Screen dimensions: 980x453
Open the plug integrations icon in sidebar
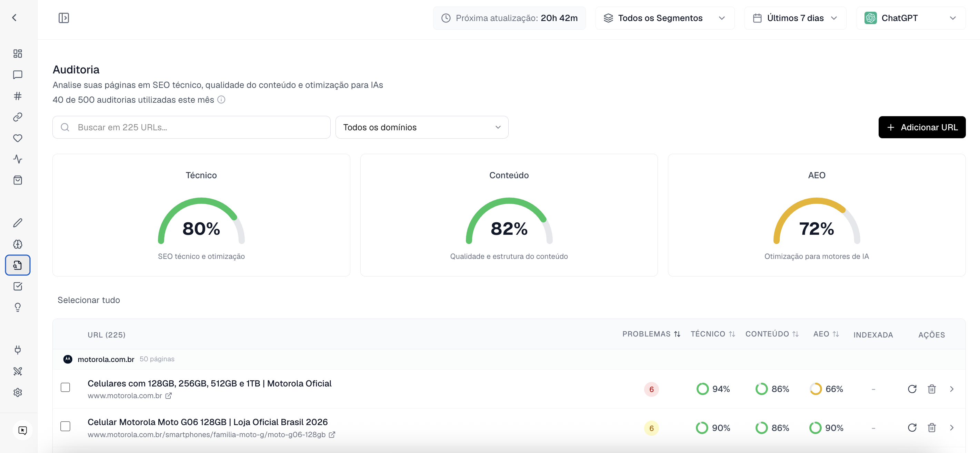(18, 350)
